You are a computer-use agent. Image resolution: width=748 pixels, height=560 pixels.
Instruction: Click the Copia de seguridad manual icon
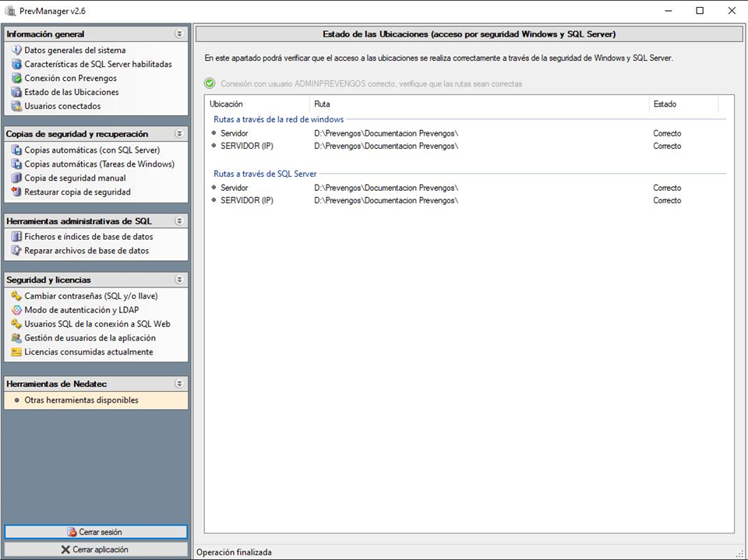coord(16,178)
